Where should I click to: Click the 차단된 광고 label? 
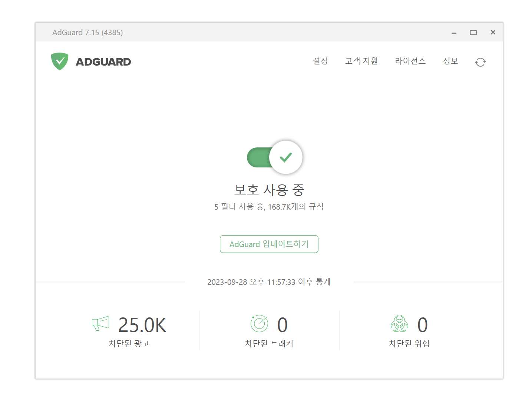[129, 344]
